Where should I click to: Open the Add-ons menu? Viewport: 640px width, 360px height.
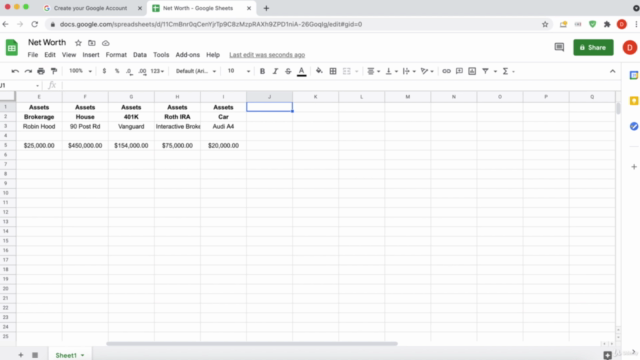tap(188, 55)
